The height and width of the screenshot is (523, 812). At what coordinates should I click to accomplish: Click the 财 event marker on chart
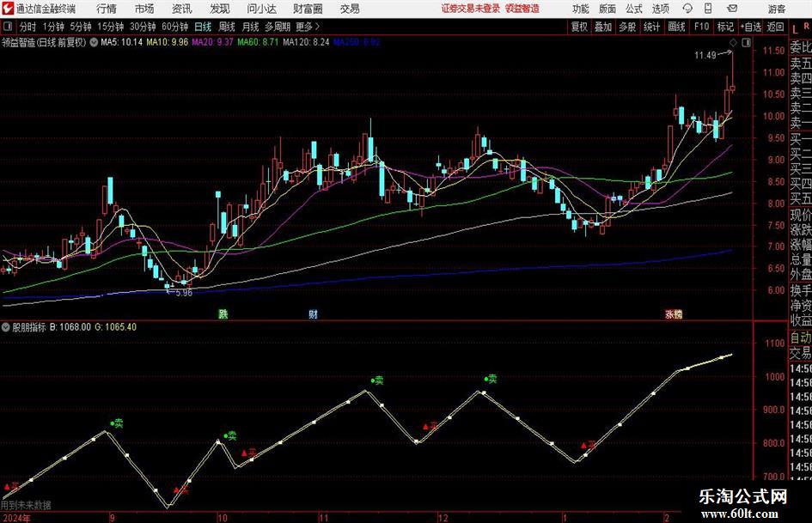tap(314, 313)
